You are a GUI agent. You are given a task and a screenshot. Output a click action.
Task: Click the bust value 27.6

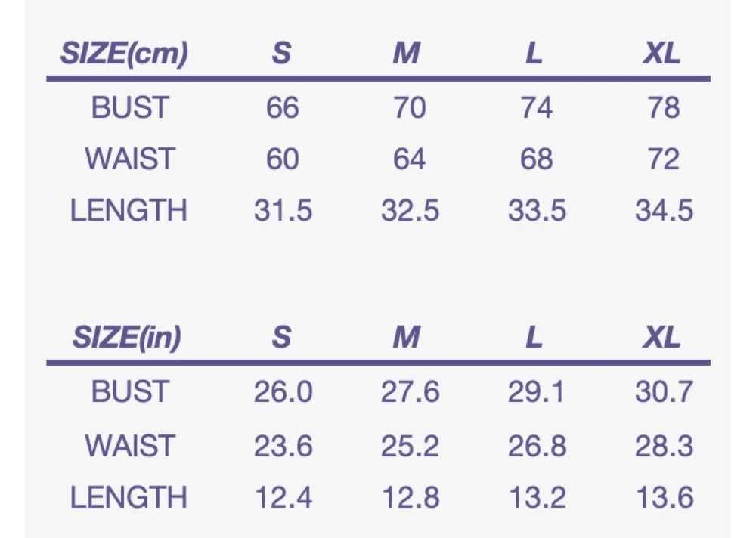411,391
